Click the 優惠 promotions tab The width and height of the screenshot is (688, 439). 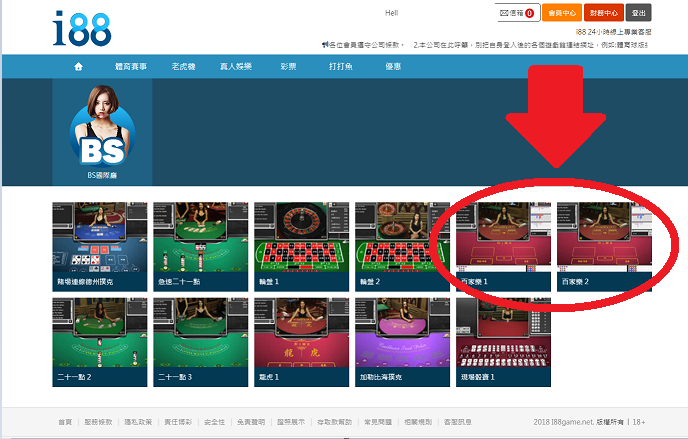(393, 66)
